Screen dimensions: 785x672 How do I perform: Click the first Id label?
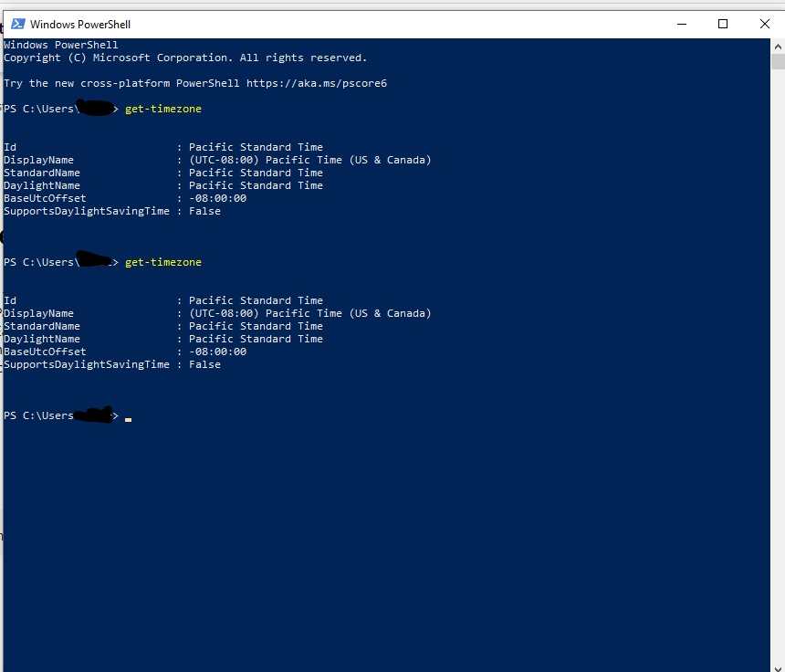click(x=10, y=147)
